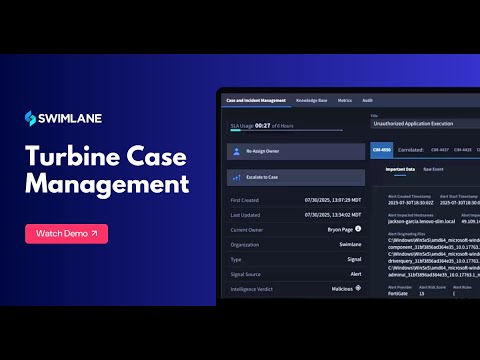Click the Watch Demo button
Viewport: 480px width, 360px height.
66,234
